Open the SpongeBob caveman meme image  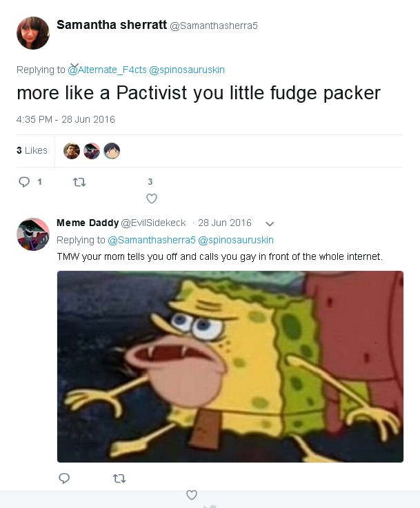coord(230,367)
